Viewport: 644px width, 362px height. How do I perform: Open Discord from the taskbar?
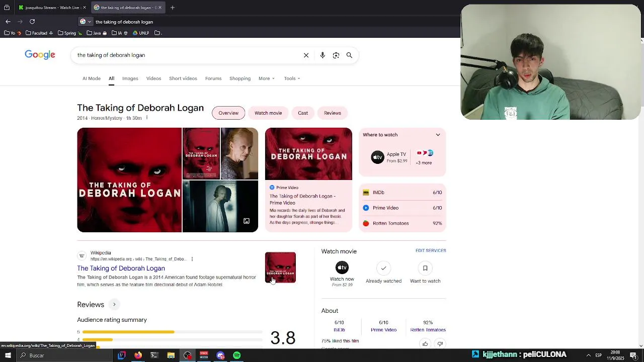pyautogui.click(x=220, y=355)
